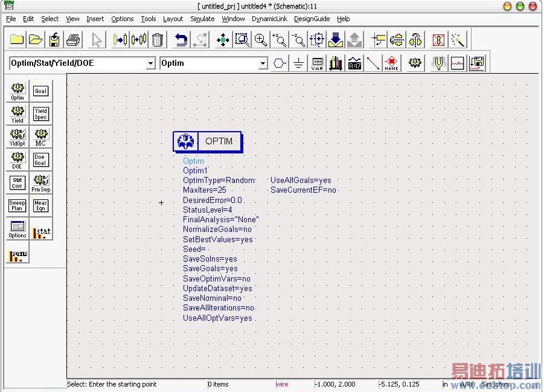Open new data display window icon
The width and height of the screenshot is (544, 392).
tap(457, 63)
